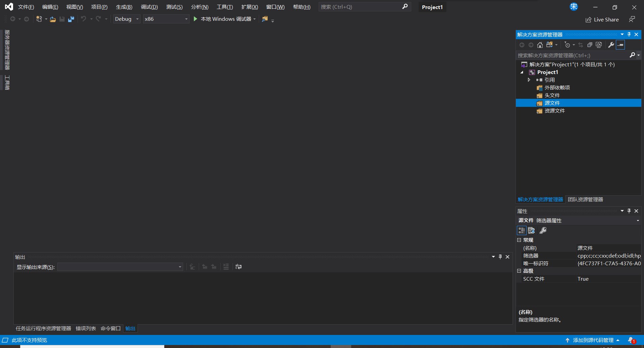The width and height of the screenshot is (644, 348).
Task: Select 头文件 folder in the solution tree
Action: pyautogui.click(x=552, y=95)
